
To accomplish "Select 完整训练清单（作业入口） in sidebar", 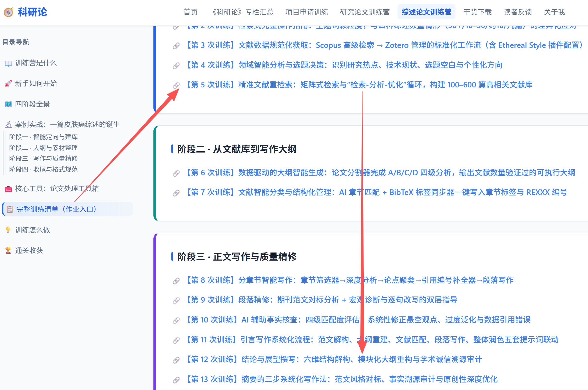I will [x=67, y=209].
